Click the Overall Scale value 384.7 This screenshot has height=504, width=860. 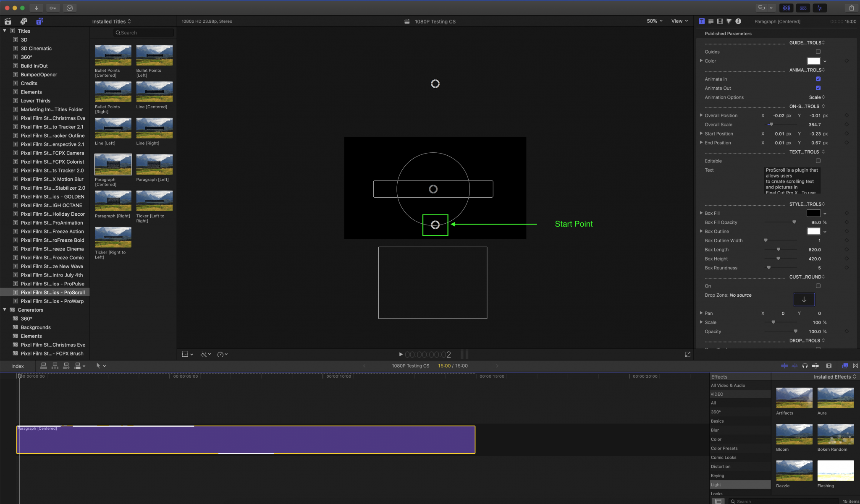[x=815, y=125]
